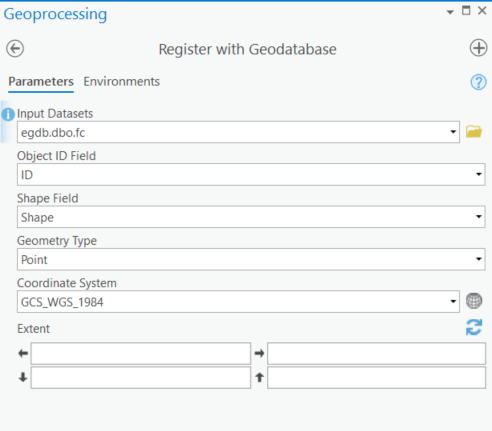Refresh the extent with the sync icon
Screen dimensions: 492x431
click(x=474, y=327)
